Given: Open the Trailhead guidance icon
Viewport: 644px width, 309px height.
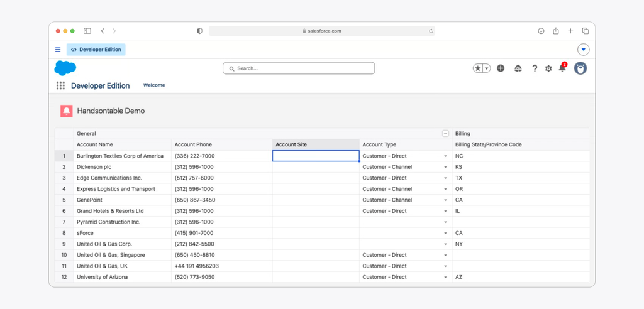Looking at the screenshot, I should point(518,68).
